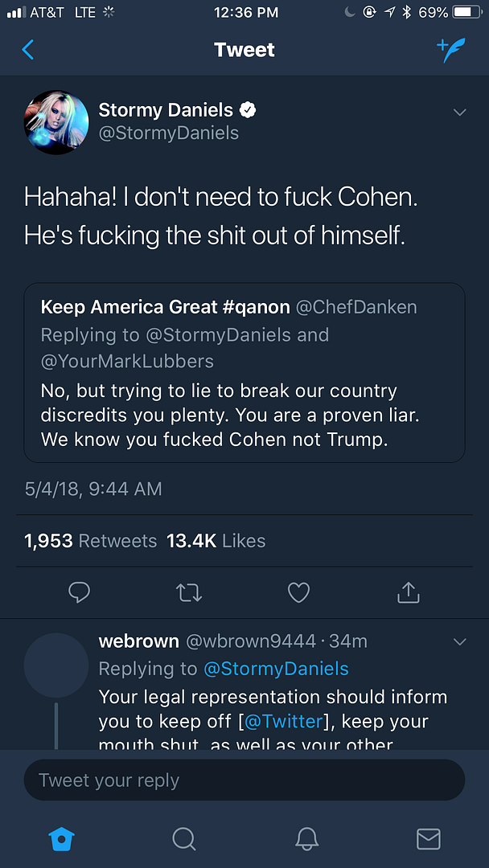Screen dimensions: 489x868
Task: View the 13.4K Likes list
Action: tap(216, 541)
